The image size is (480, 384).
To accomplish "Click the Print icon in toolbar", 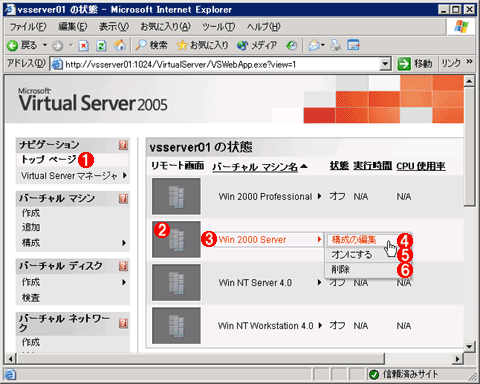I will point(336,45).
